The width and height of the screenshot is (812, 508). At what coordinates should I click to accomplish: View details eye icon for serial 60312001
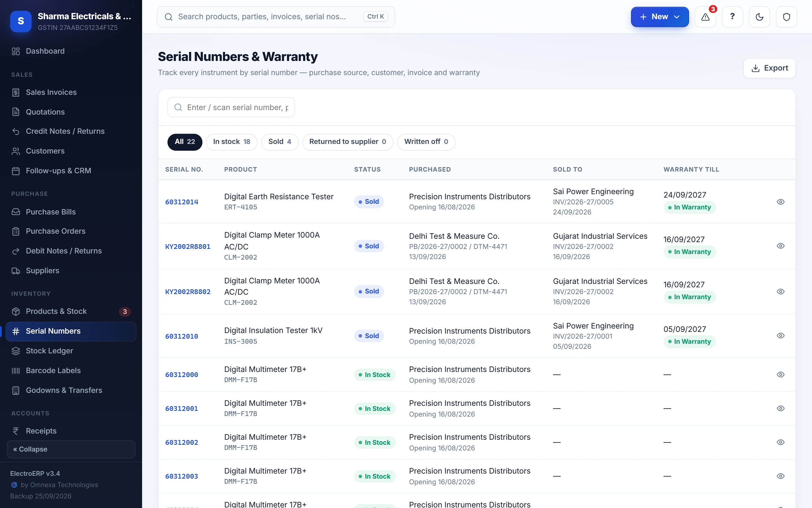(x=780, y=408)
